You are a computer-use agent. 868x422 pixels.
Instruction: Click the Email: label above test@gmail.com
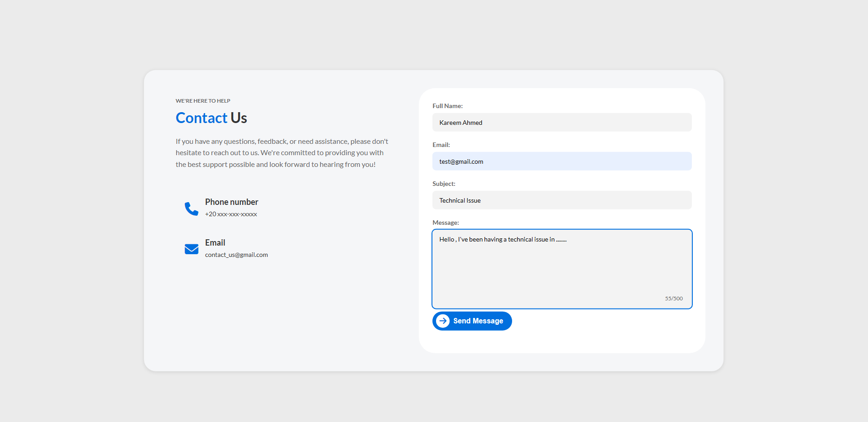click(x=441, y=144)
